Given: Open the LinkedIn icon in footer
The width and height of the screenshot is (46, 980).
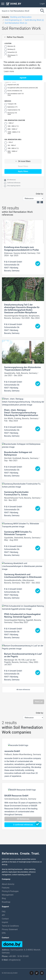Looking at the screenshot, I should [x=42, y=973].
